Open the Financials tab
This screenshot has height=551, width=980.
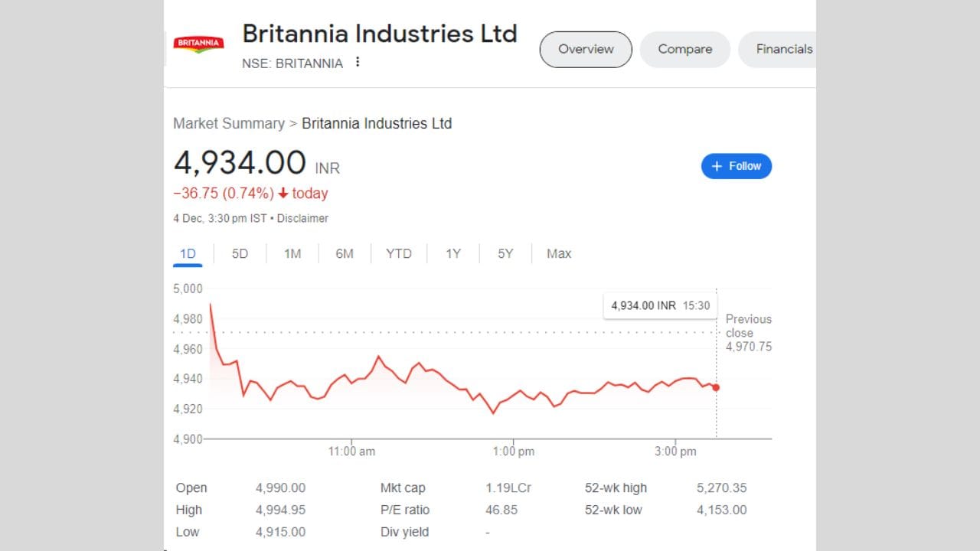tap(784, 49)
